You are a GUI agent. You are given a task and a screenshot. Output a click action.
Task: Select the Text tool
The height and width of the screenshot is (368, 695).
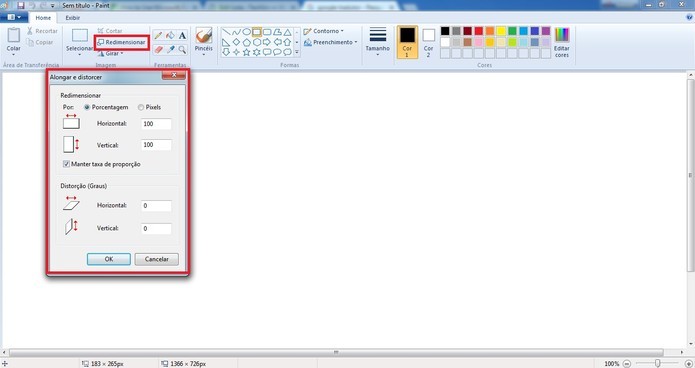click(x=182, y=35)
